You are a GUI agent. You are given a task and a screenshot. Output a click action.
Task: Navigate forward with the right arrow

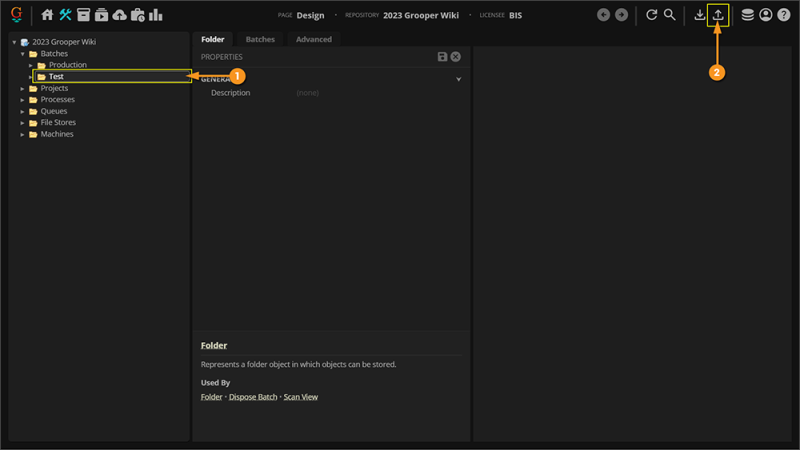[621, 15]
